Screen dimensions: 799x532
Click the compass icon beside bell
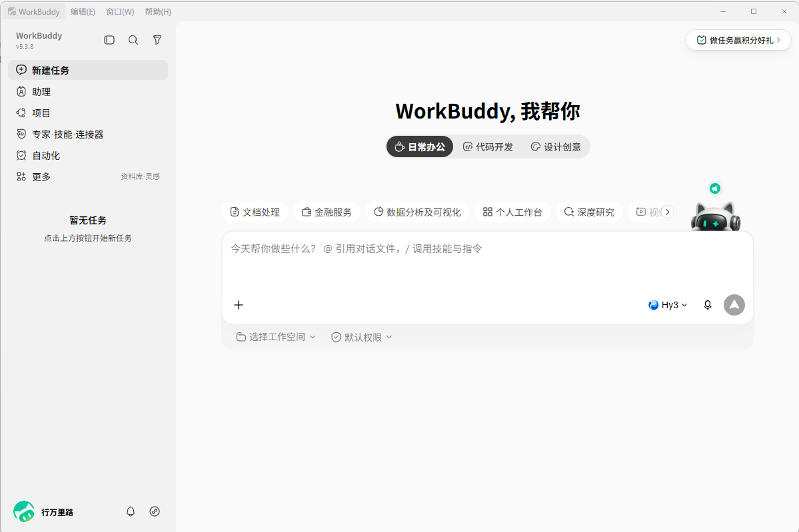coord(155,511)
